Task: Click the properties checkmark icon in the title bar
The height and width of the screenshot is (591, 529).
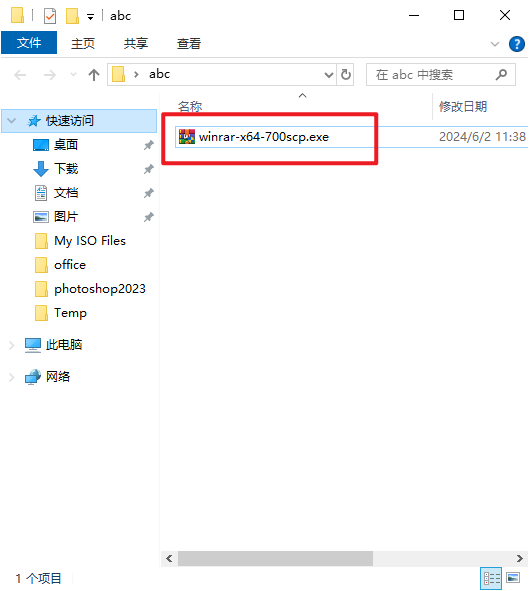Action: (x=50, y=16)
